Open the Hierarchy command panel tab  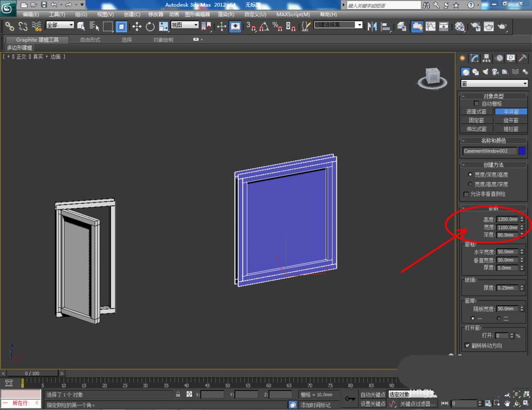(x=487, y=58)
